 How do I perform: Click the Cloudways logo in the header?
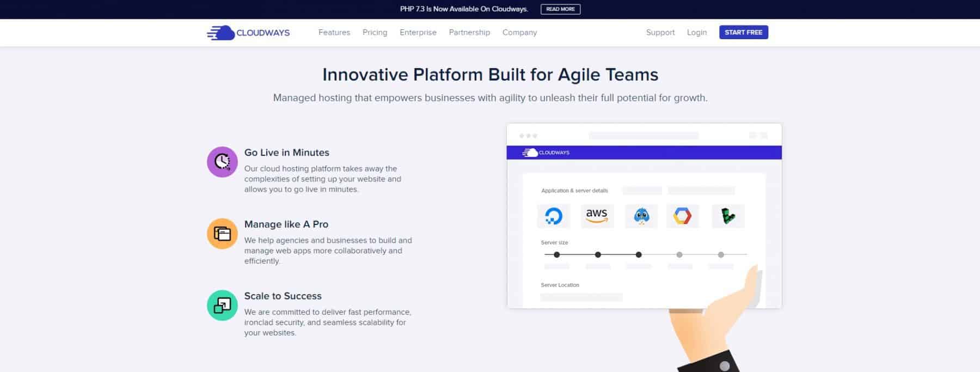[248, 33]
